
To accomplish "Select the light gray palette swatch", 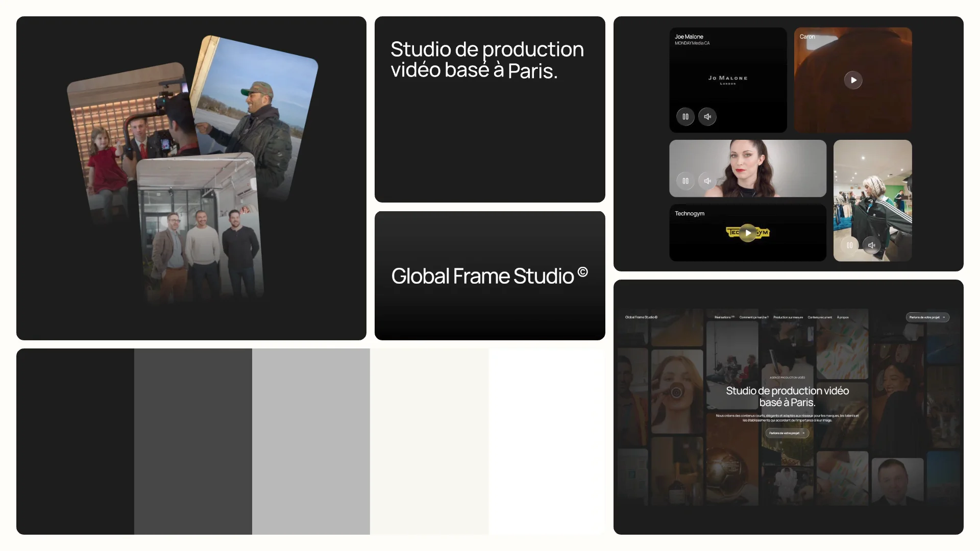I will tap(311, 441).
